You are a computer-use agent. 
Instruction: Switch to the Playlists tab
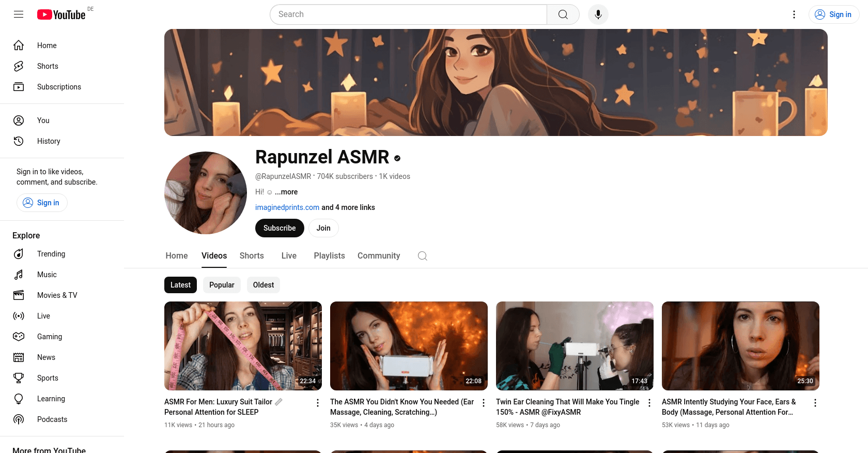[329, 256]
